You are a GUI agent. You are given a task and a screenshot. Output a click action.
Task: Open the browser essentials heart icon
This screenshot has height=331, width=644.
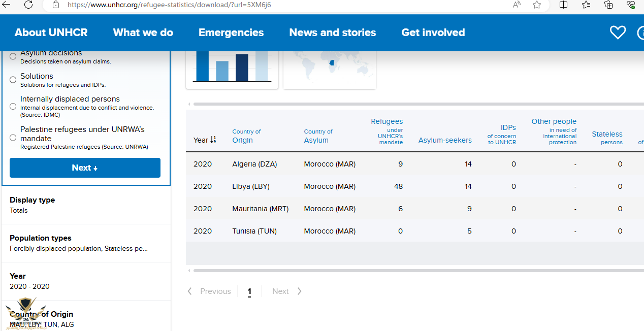[x=631, y=5]
